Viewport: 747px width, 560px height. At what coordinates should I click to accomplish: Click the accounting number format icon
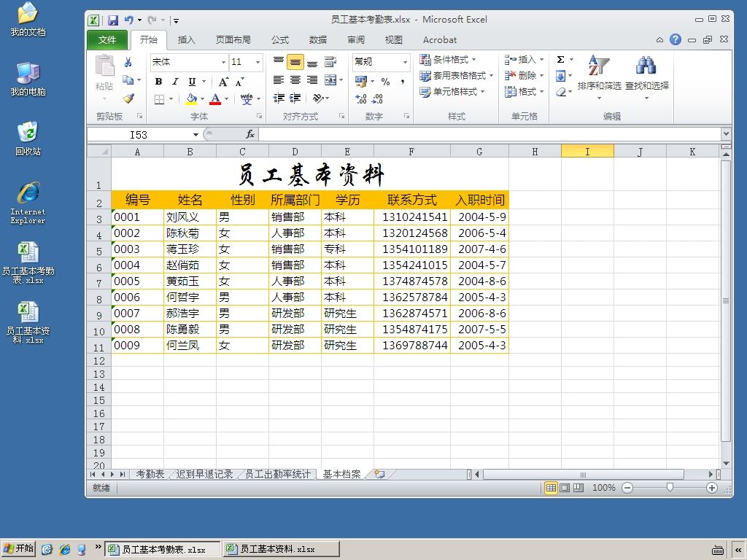(x=361, y=82)
